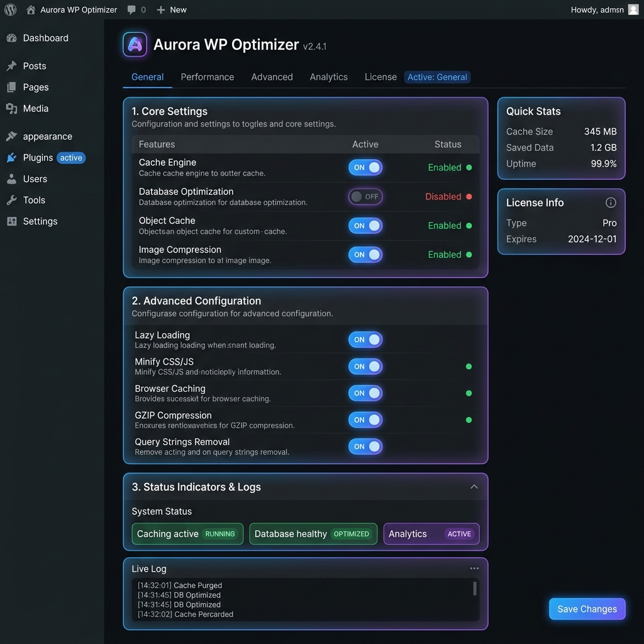Click the green status dot for Minify CSS/JS
The height and width of the screenshot is (644, 644).
coord(469,367)
